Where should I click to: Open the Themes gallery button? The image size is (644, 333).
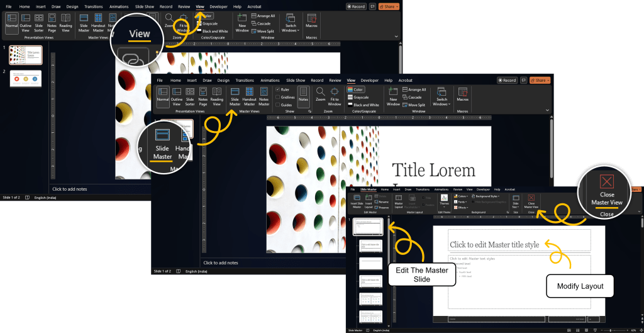[444, 200]
